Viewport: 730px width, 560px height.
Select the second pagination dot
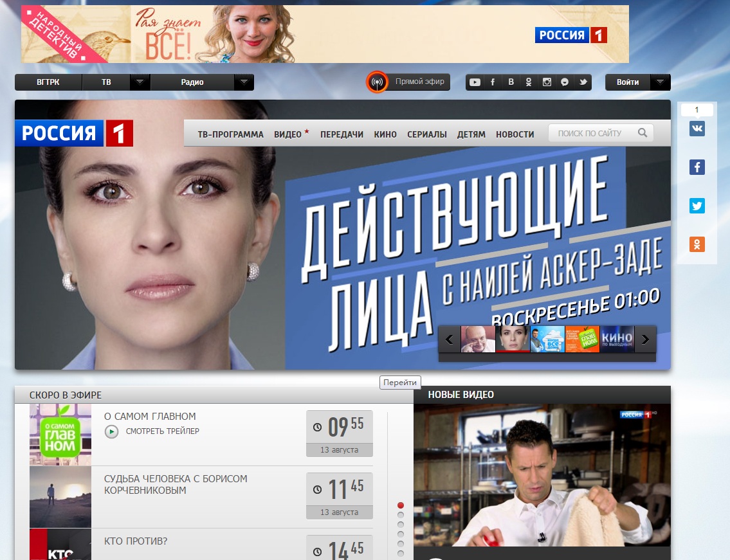(401, 515)
